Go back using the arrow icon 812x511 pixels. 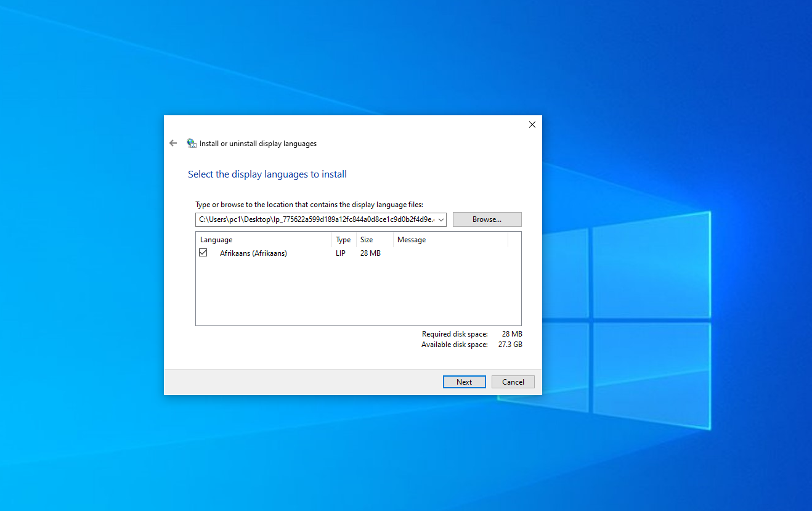point(173,143)
